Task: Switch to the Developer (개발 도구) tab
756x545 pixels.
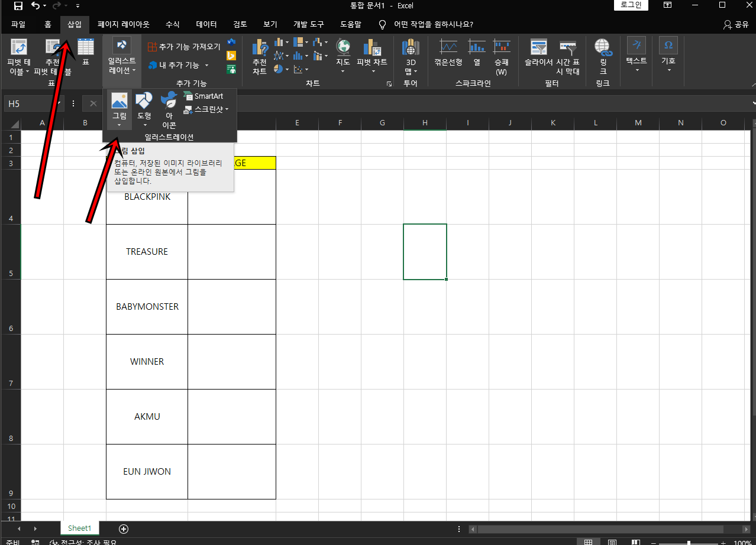Action: pyautogui.click(x=309, y=25)
